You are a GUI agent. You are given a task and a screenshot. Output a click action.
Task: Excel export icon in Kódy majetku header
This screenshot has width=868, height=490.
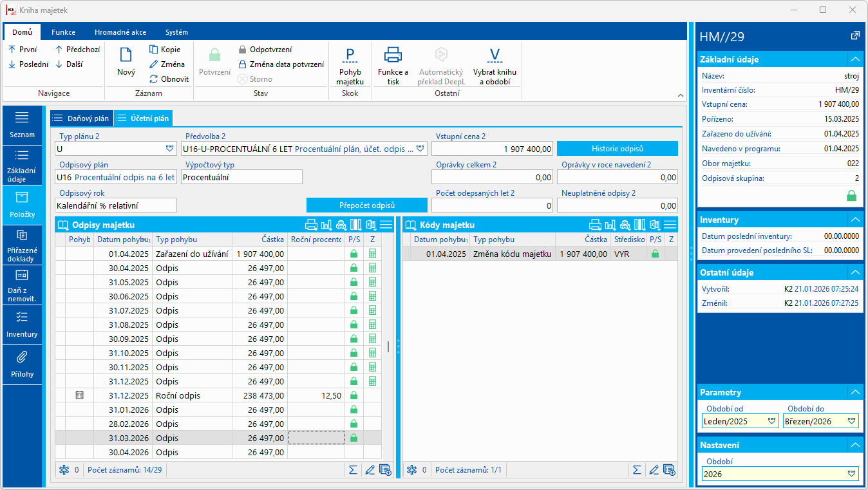click(x=655, y=225)
